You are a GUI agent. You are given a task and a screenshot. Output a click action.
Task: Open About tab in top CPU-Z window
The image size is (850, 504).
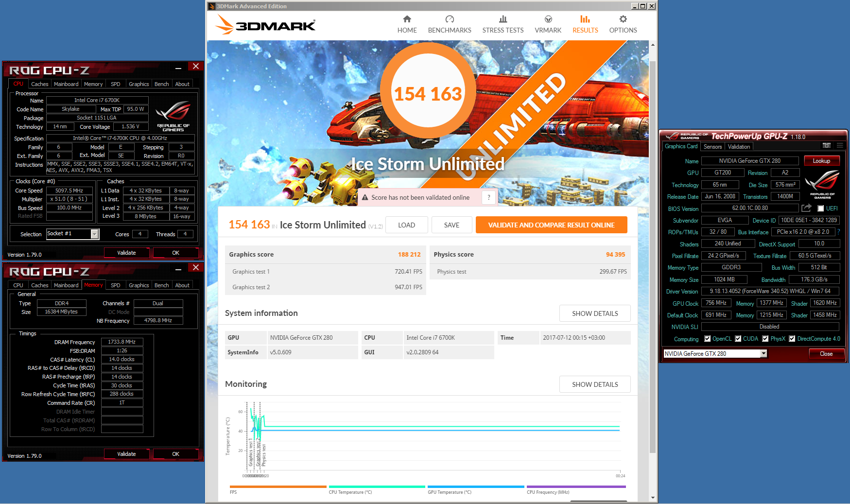(x=182, y=84)
